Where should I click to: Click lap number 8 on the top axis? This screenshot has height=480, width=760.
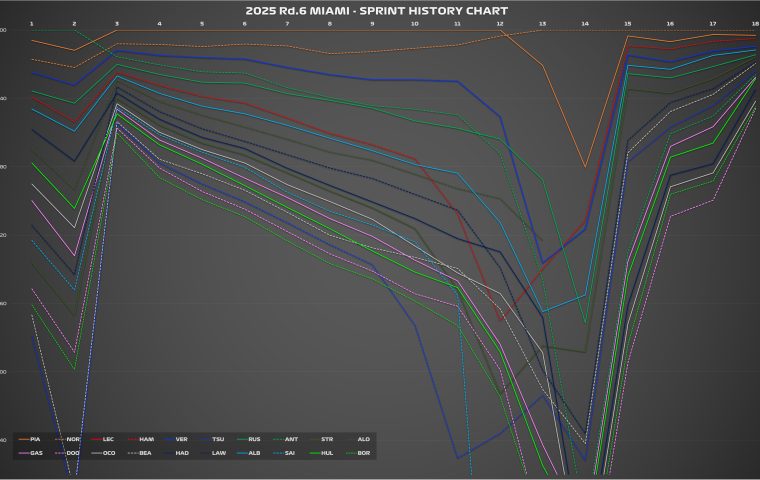(330, 24)
